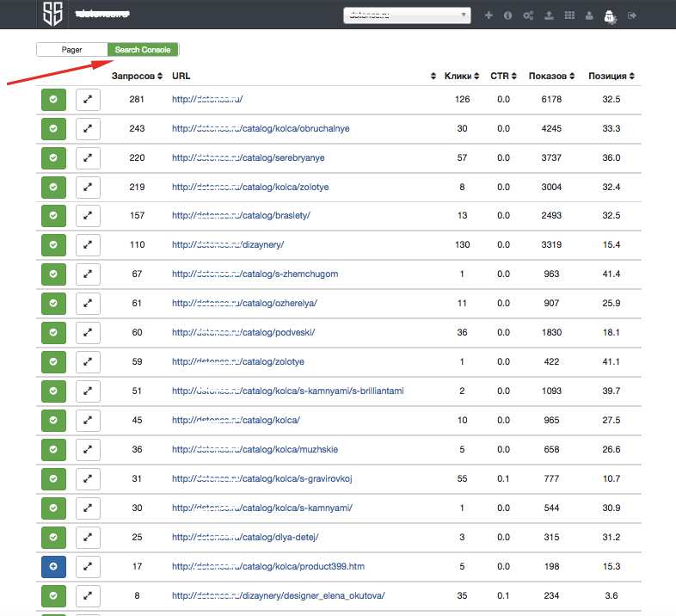
Task: Toggle green check for kolca/muzhskie row
Action: (53, 450)
